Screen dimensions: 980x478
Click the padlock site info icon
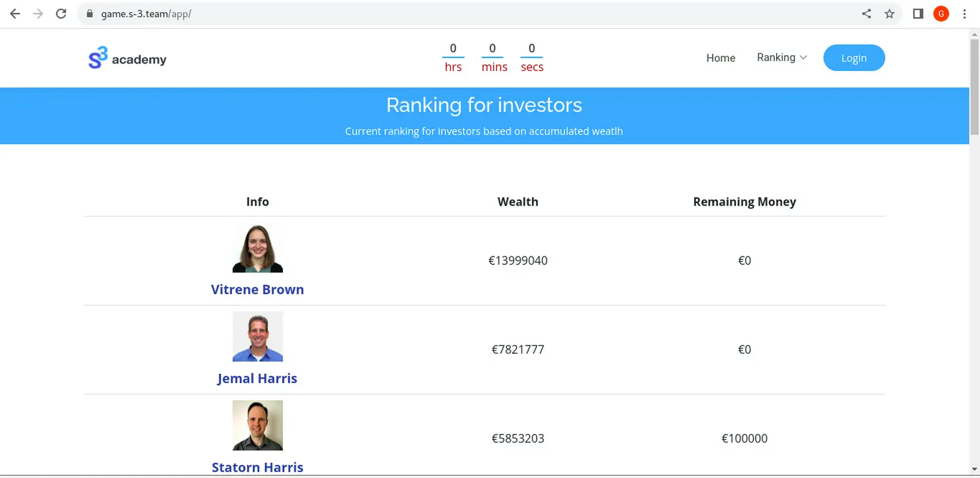click(x=89, y=13)
